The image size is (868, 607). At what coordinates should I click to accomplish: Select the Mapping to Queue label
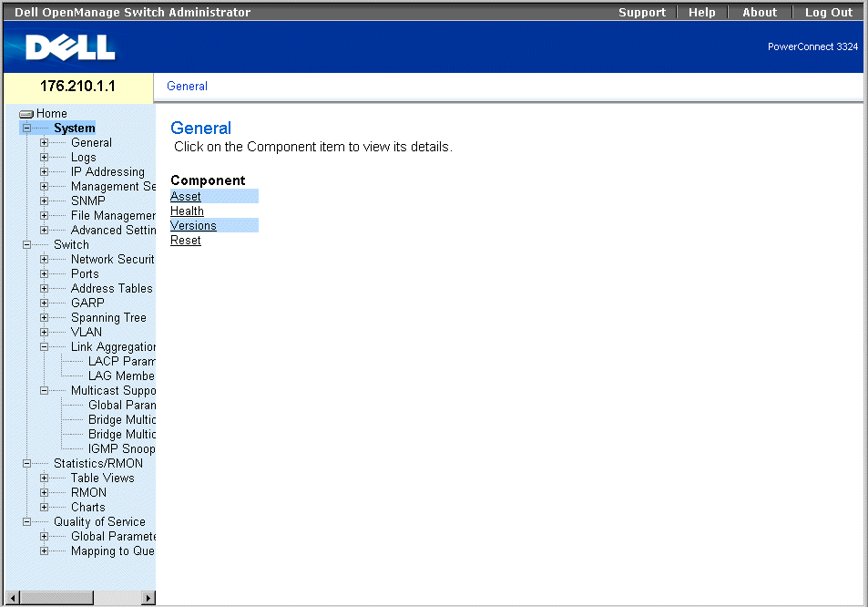pyautogui.click(x=113, y=551)
